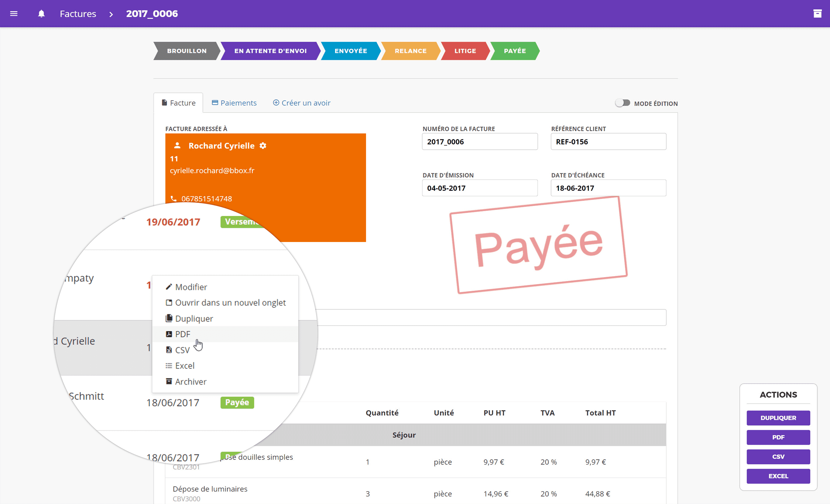Image resolution: width=830 pixels, height=504 pixels.
Task: Switch to the Paiements tab
Action: pyautogui.click(x=234, y=103)
